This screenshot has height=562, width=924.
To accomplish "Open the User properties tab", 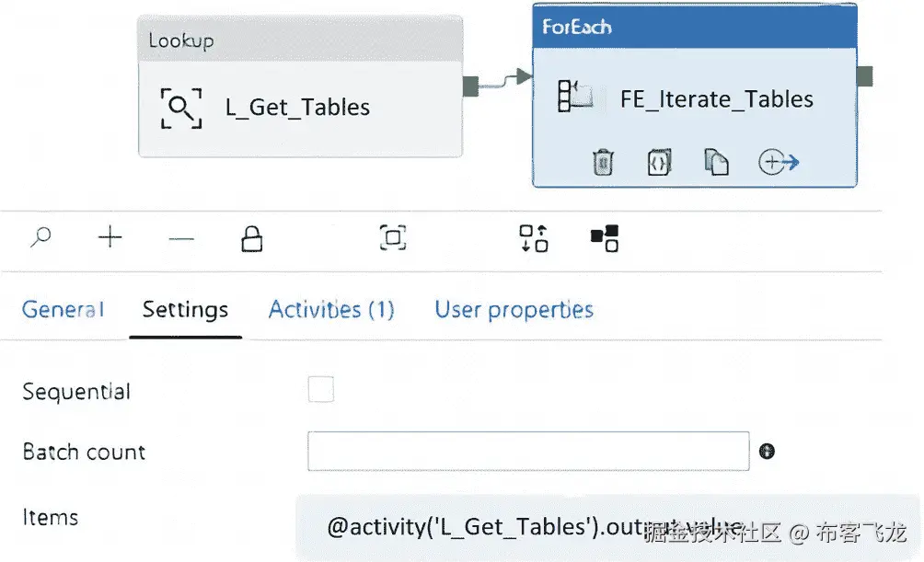I will click(514, 310).
